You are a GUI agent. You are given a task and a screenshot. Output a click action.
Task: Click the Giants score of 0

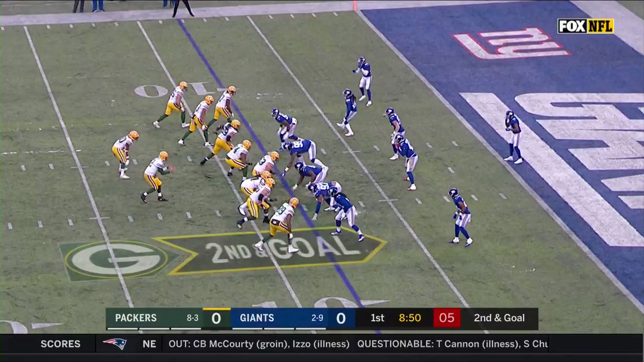click(x=341, y=319)
